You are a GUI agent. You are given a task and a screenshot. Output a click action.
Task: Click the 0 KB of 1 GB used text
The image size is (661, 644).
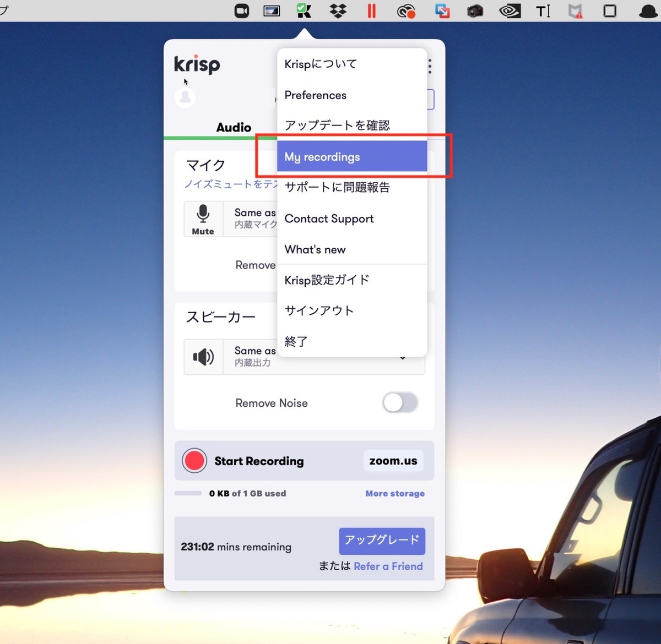click(x=247, y=493)
